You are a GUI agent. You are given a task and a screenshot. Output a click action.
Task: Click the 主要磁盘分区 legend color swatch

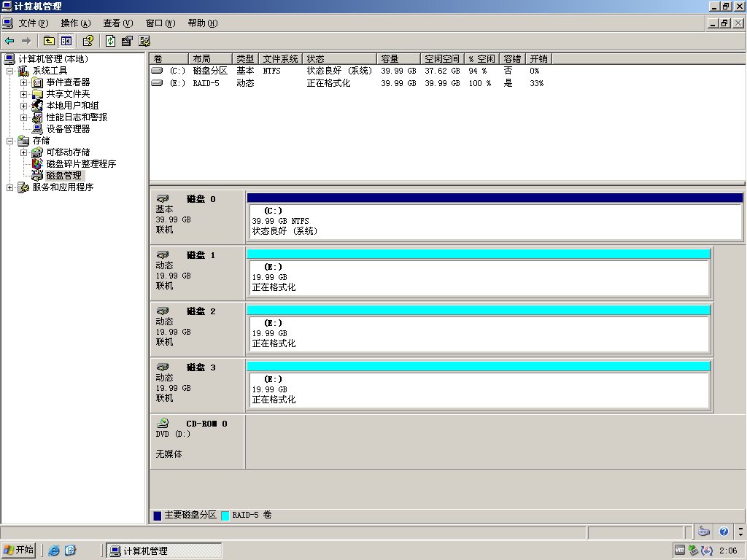tap(158, 516)
